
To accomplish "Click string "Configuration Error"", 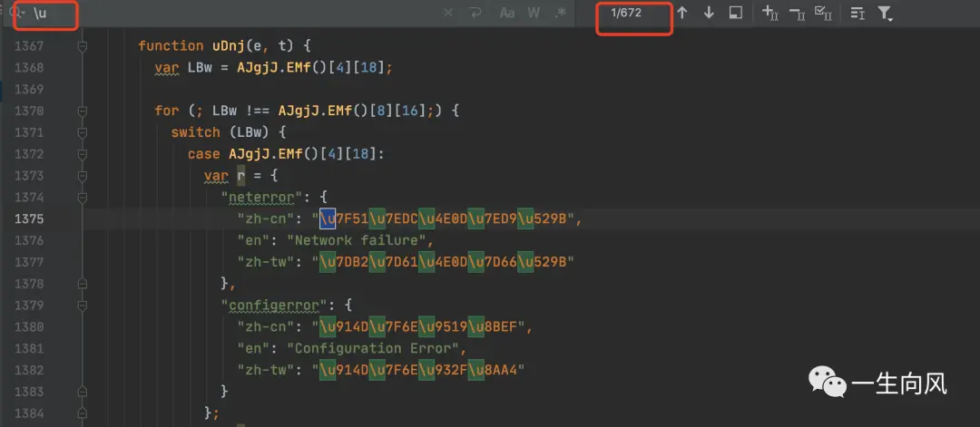I will [x=377, y=348].
